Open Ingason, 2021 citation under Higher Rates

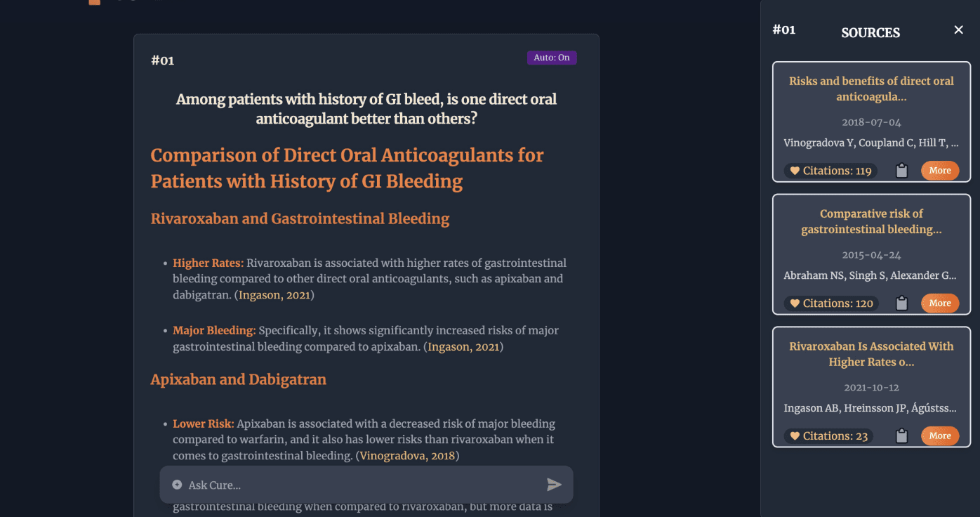point(274,295)
